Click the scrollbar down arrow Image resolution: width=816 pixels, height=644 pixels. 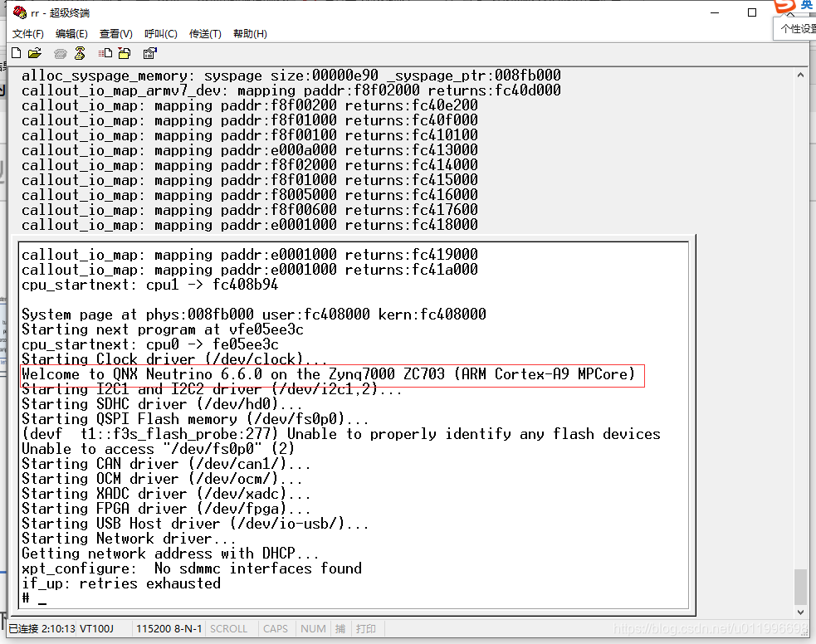tap(800, 612)
